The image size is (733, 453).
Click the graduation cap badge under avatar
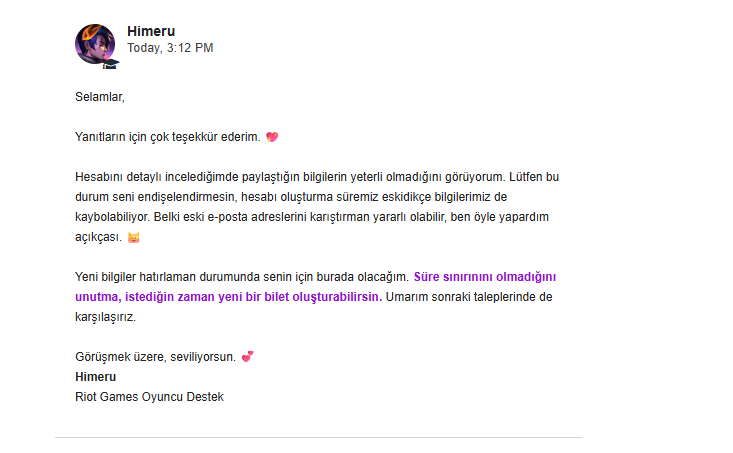110,64
